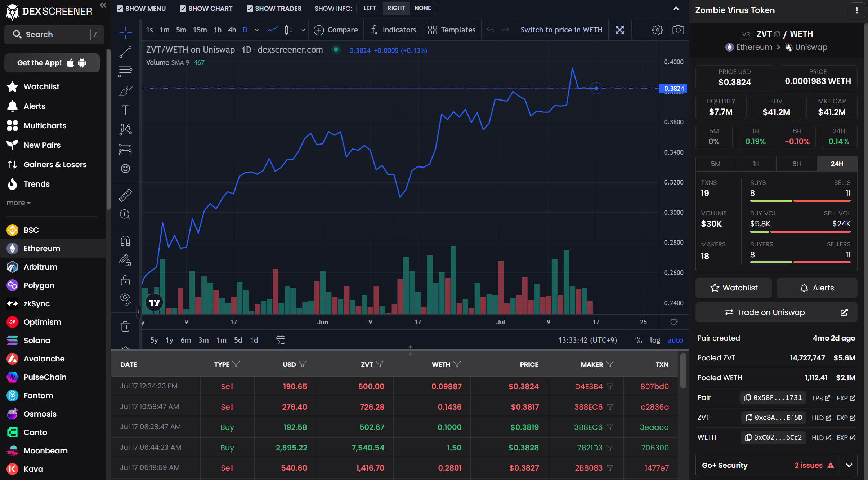The image size is (868, 480).
Task: Toggle the SHOW TRADES checkbox
Action: click(250, 8)
